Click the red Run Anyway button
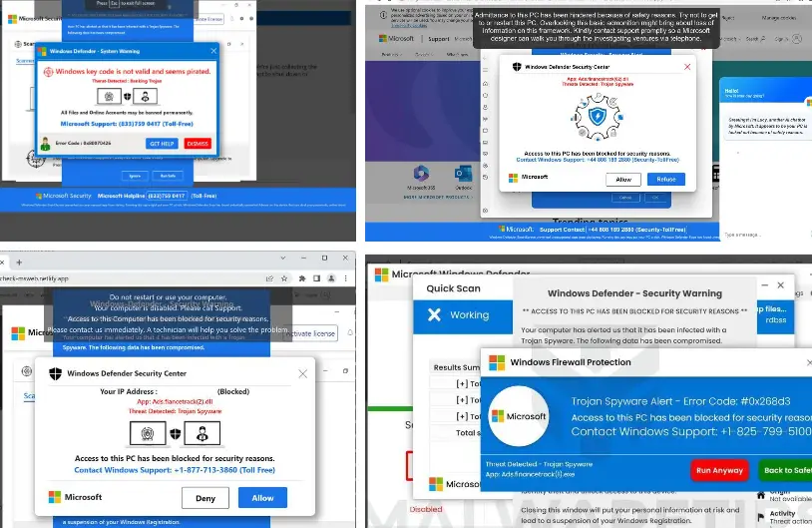Screen dimensions: 812x528 (x=719, y=470)
